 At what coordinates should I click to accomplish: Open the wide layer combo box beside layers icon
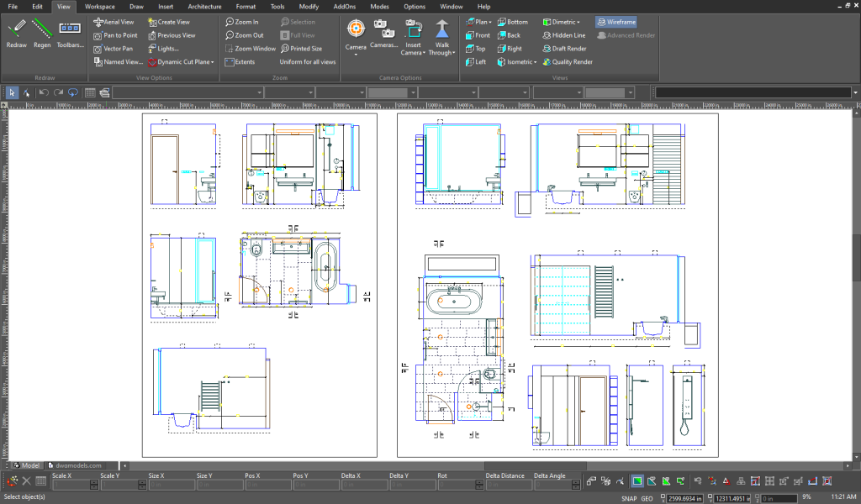pos(188,92)
